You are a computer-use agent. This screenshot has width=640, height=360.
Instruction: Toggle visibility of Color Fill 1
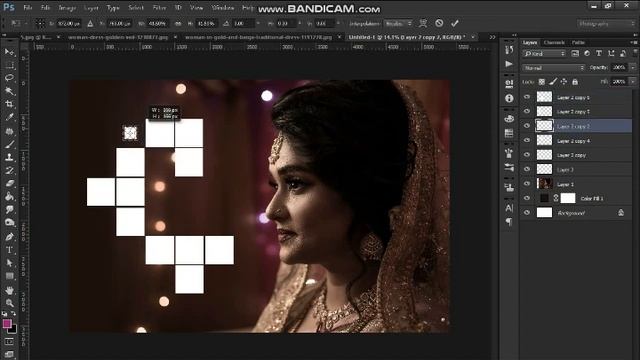click(527, 198)
